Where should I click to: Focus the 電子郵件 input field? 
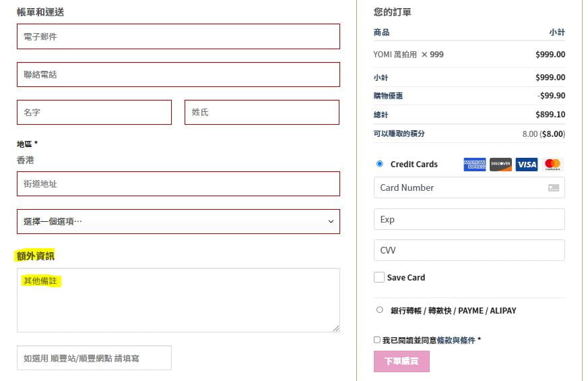pos(178,36)
